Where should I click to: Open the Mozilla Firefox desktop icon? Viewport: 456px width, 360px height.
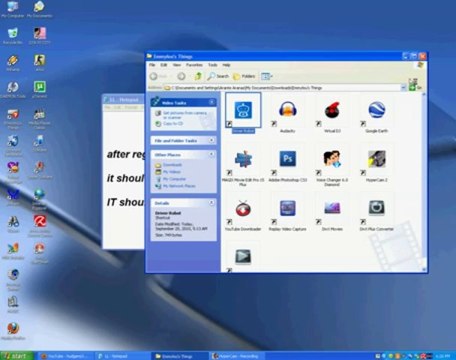[x=13, y=331]
